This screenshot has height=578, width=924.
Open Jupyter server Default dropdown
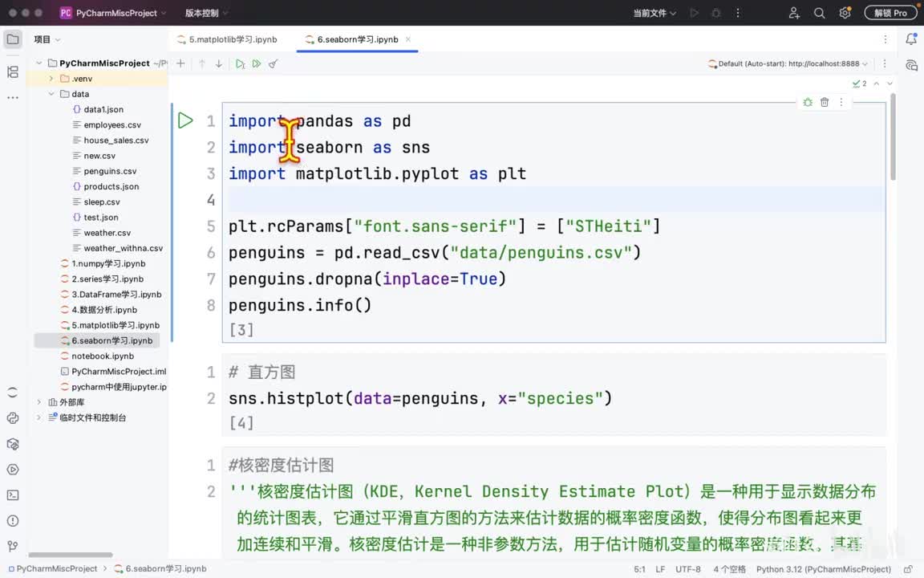[x=788, y=63]
